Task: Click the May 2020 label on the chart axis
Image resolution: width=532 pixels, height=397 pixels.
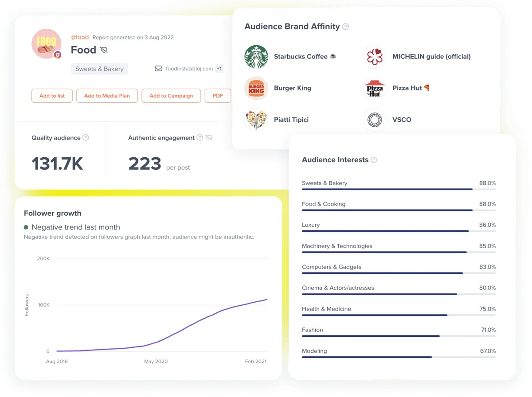Action: (156, 362)
